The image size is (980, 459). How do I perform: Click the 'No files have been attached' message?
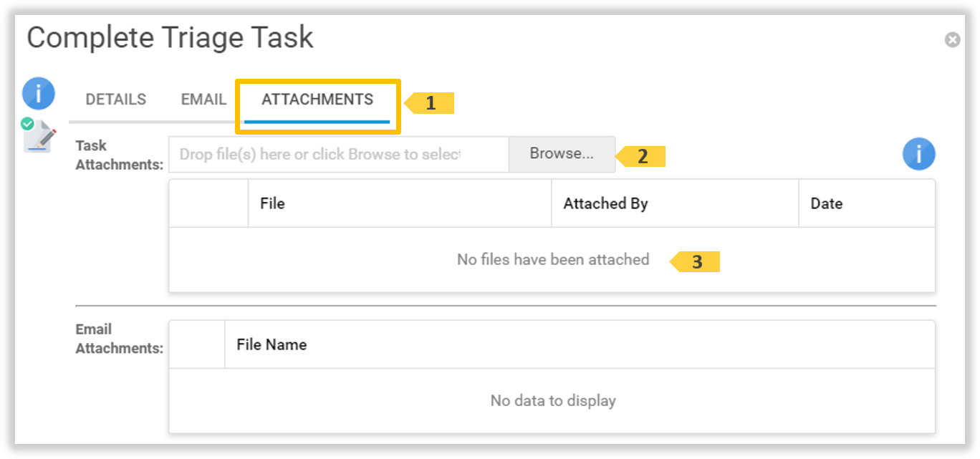pos(552,259)
